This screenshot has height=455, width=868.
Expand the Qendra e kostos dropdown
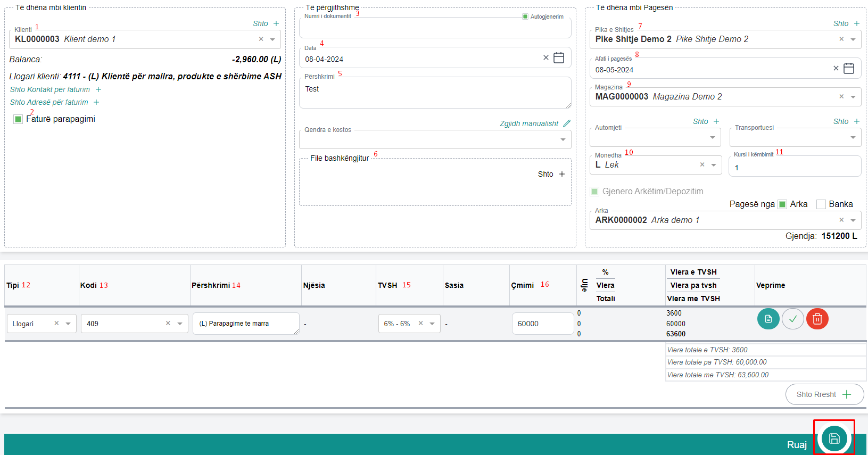click(563, 139)
